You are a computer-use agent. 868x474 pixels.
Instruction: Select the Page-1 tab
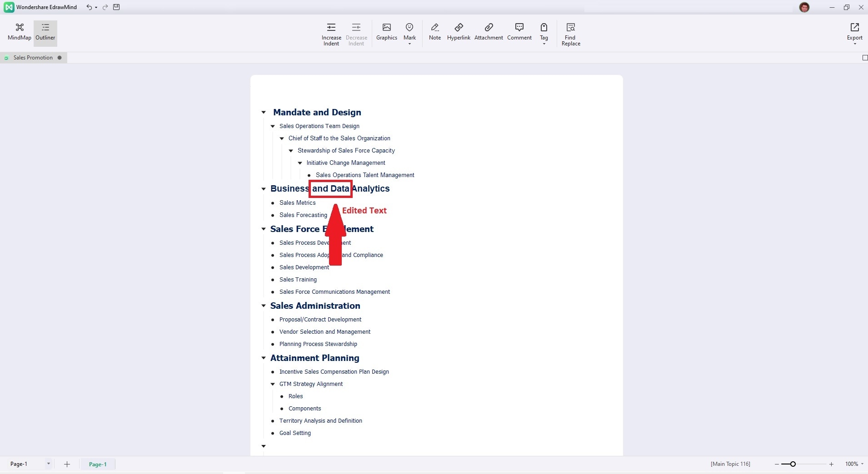point(98,464)
